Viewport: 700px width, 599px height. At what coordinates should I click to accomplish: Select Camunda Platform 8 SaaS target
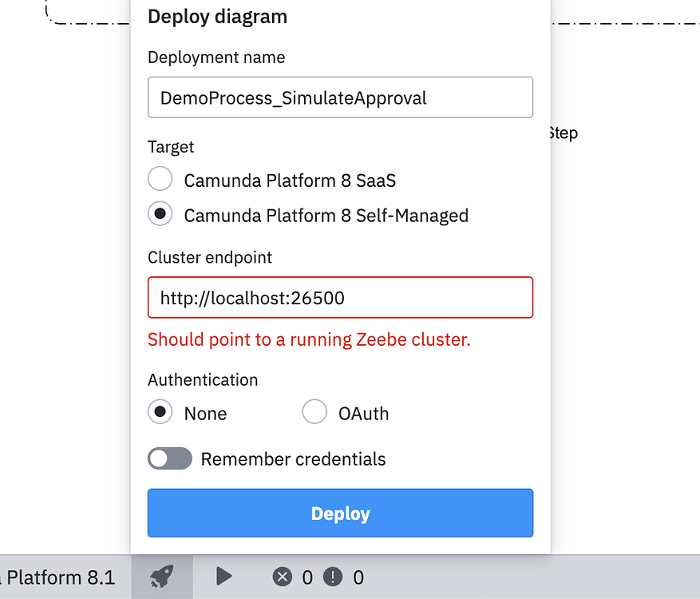coord(160,179)
